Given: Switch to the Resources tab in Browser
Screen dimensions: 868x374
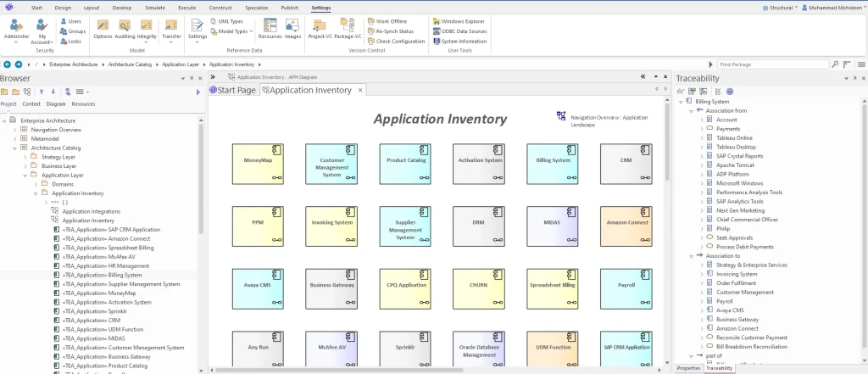Looking at the screenshot, I should point(84,104).
